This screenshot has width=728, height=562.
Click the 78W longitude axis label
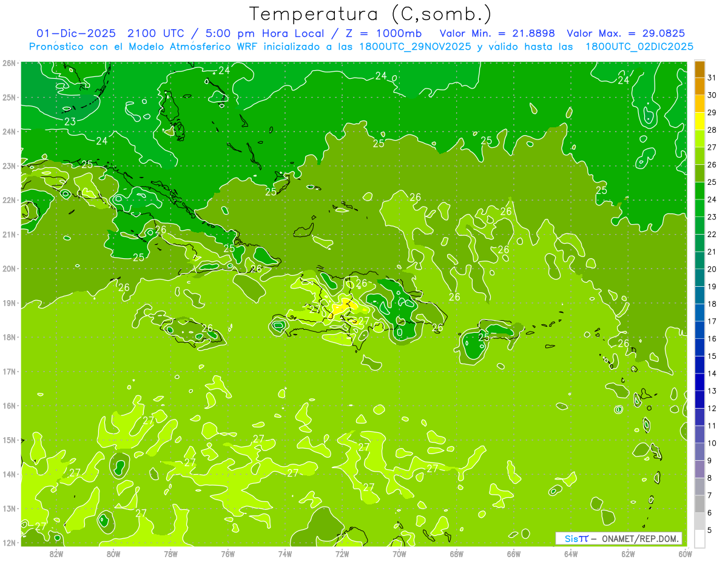click(170, 553)
